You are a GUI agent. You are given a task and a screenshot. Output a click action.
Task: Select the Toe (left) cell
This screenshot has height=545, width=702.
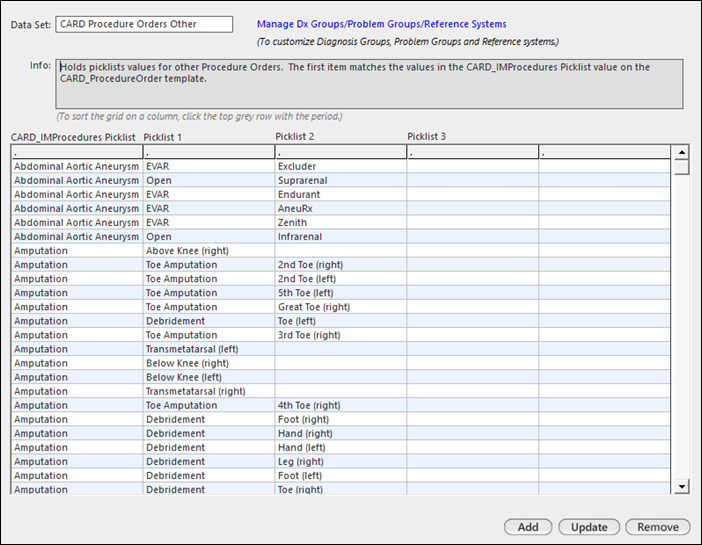[341, 321]
